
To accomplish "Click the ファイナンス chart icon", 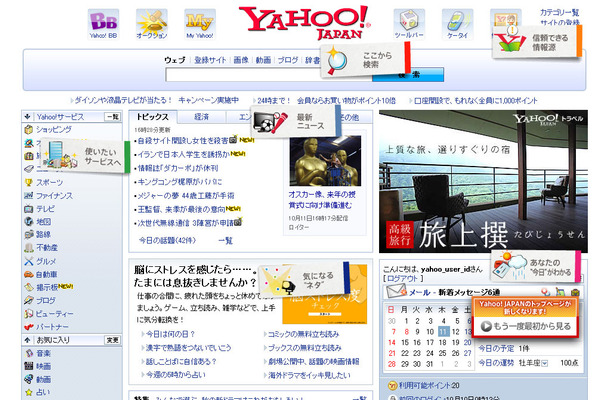I will [x=28, y=195].
